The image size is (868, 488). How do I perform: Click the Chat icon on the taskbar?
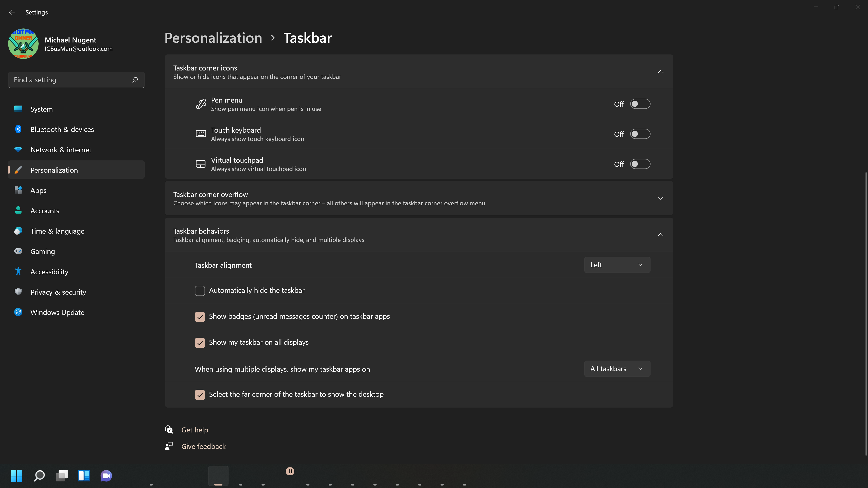pos(106,476)
